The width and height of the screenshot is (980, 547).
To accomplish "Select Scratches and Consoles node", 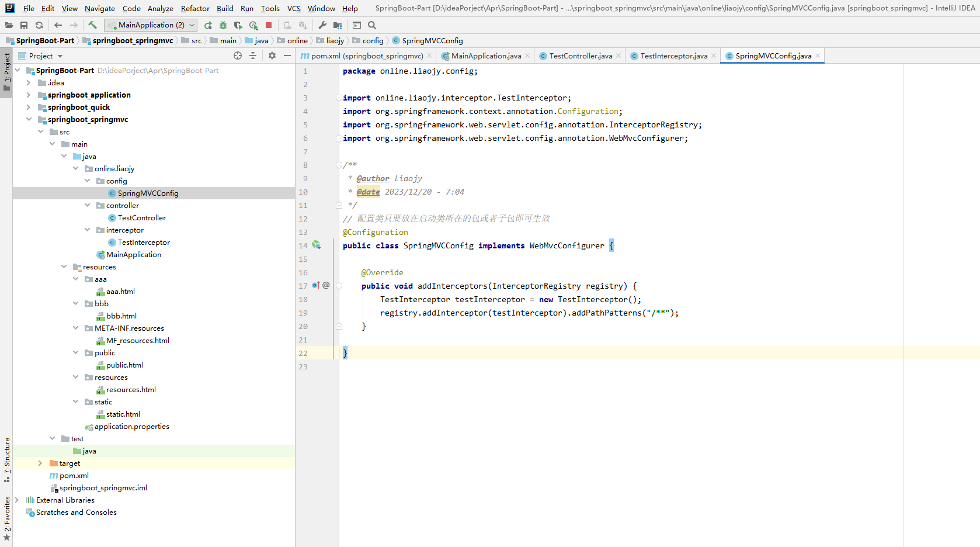I will 77,512.
